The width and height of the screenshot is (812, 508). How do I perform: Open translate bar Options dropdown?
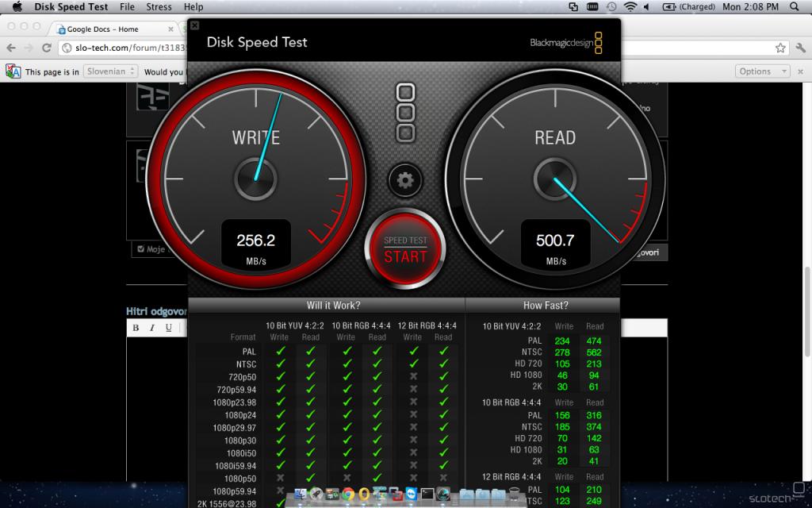click(x=762, y=71)
